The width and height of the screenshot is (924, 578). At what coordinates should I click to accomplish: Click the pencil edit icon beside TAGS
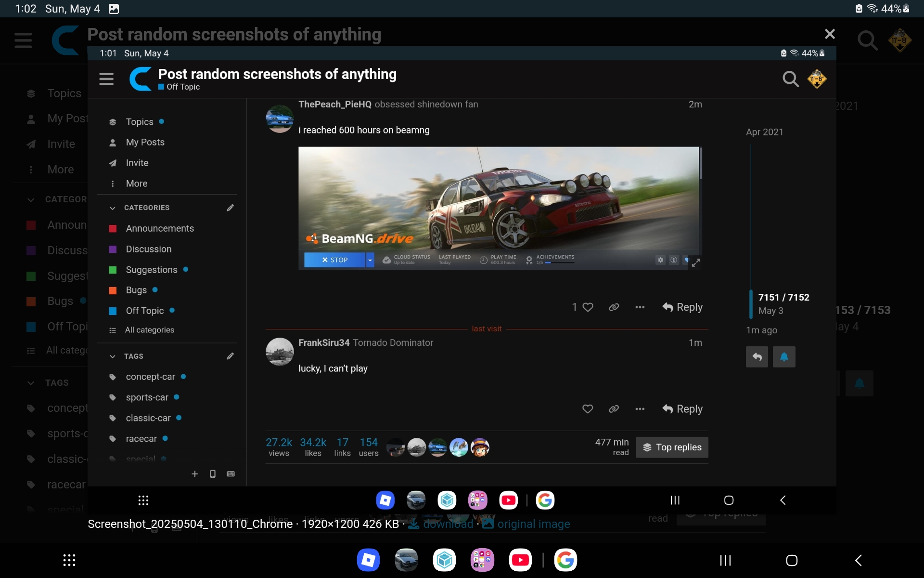[230, 356]
